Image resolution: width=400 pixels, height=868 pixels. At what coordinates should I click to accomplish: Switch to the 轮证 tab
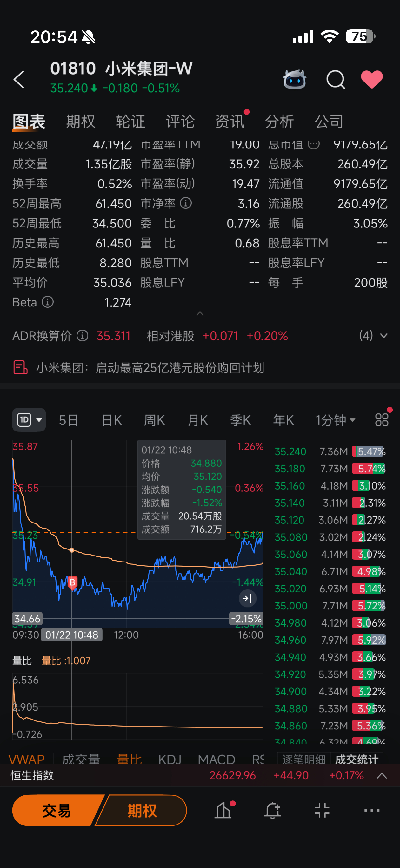[x=130, y=121]
